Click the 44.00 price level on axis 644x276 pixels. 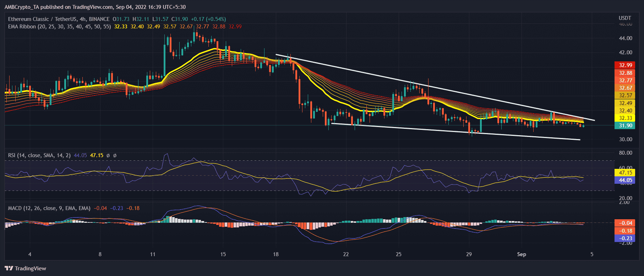pyautogui.click(x=625, y=38)
